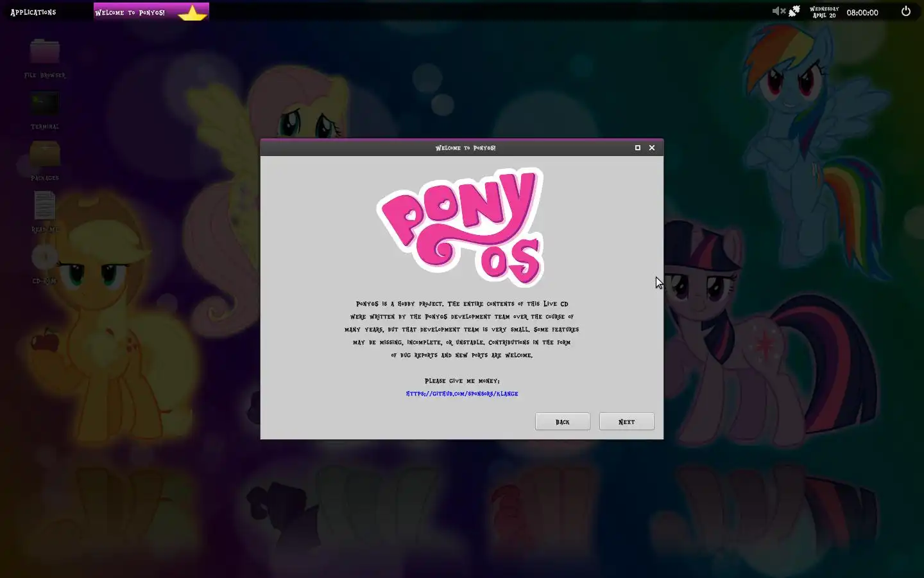
Task: Click the Next button
Action: (x=627, y=421)
